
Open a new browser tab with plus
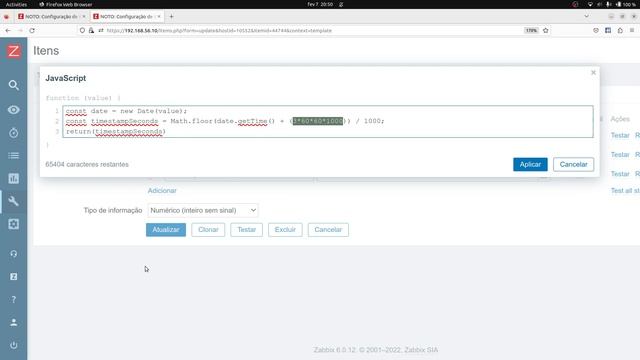point(171,17)
